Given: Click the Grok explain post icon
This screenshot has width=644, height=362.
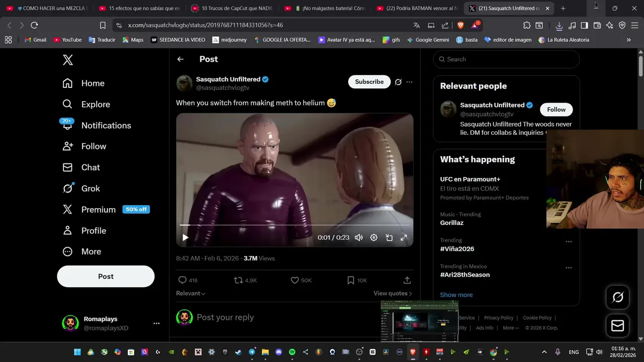Looking at the screenshot, I should click(x=398, y=82).
